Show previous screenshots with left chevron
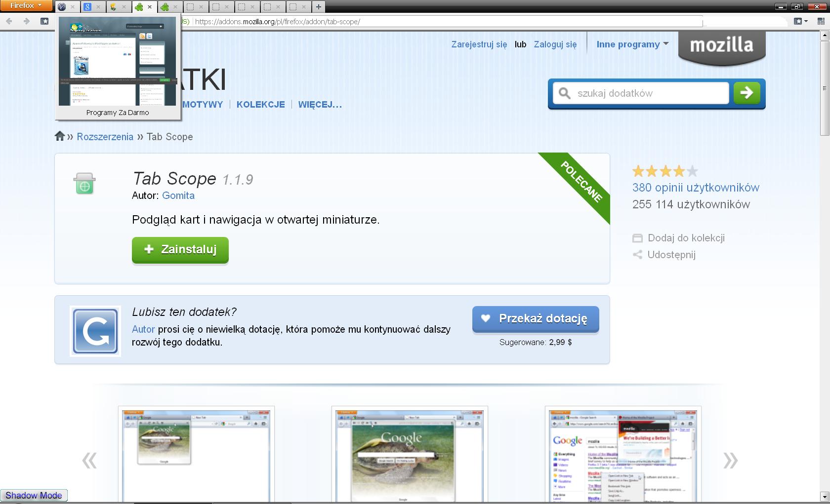 point(89,460)
